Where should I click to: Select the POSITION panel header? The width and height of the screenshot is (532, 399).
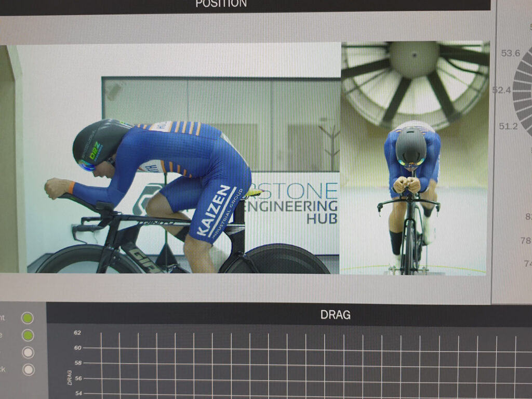point(221,4)
